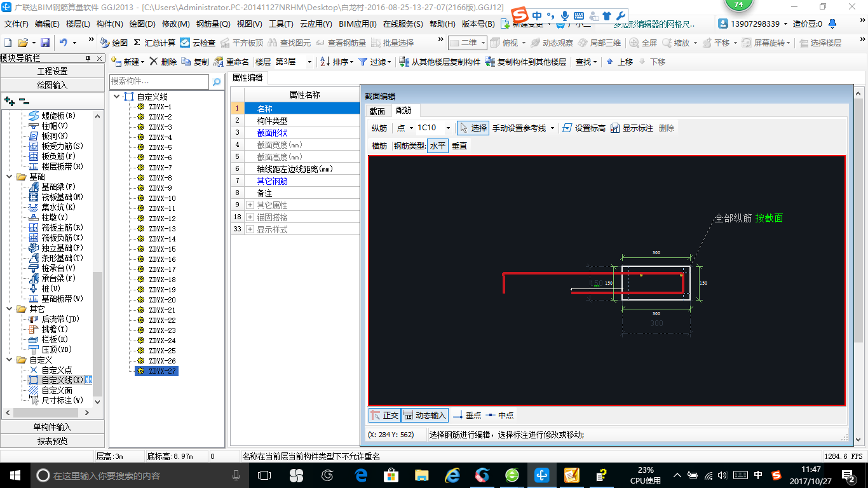868x488 pixels.
Task: Click the save floppy disk icon
Action: [45, 43]
